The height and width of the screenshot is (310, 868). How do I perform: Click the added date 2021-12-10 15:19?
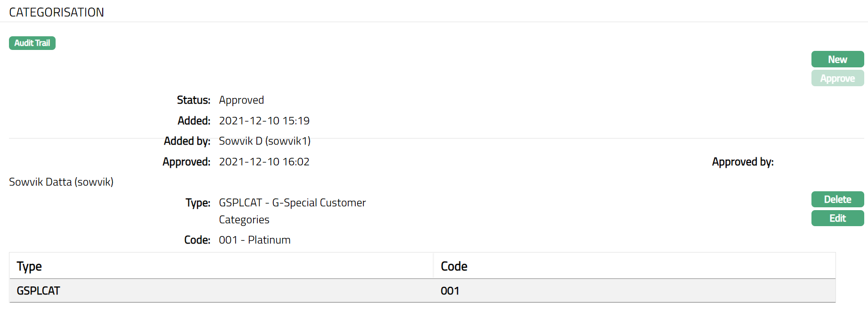click(264, 121)
